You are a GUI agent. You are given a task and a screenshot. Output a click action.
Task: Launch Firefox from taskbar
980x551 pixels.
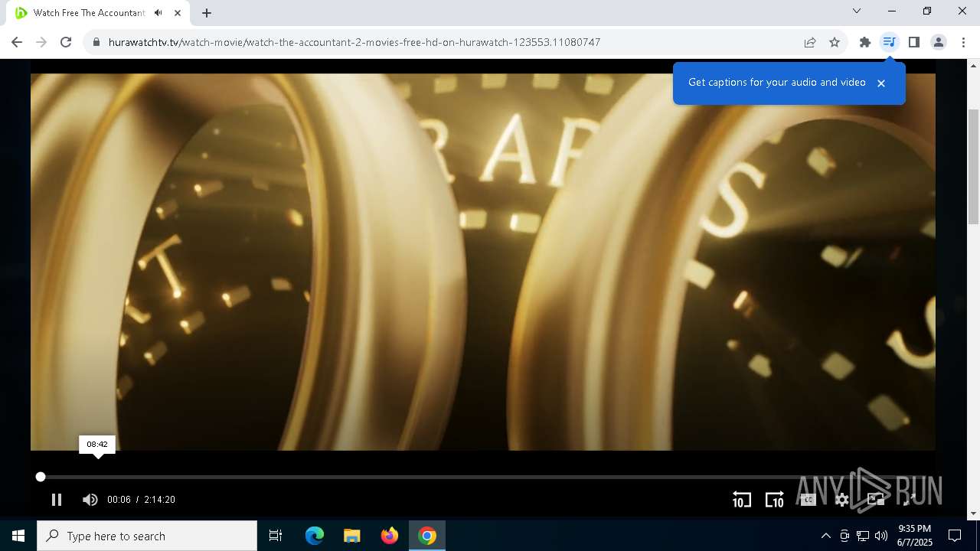coord(389,536)
